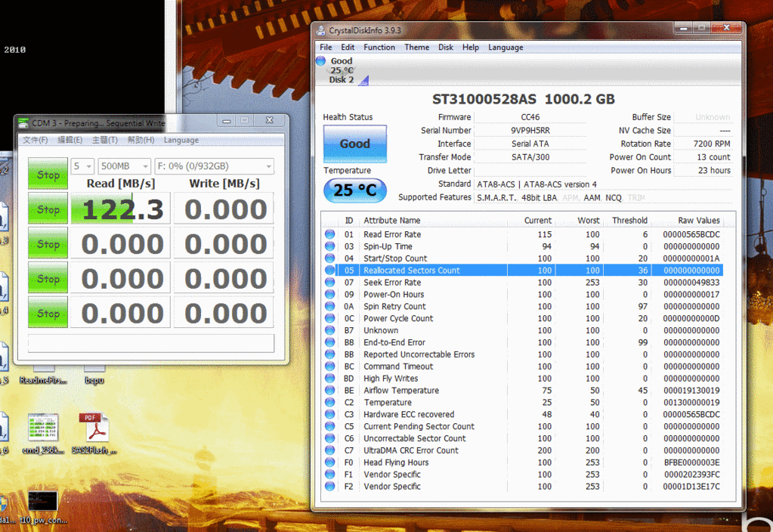Click the CDM 3 title bar app icon
The image size is (773, 532).
pos(23,122)
